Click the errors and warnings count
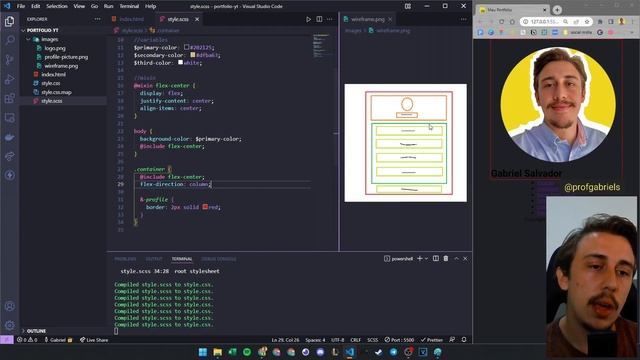640x360 pixels. [27, 340]
